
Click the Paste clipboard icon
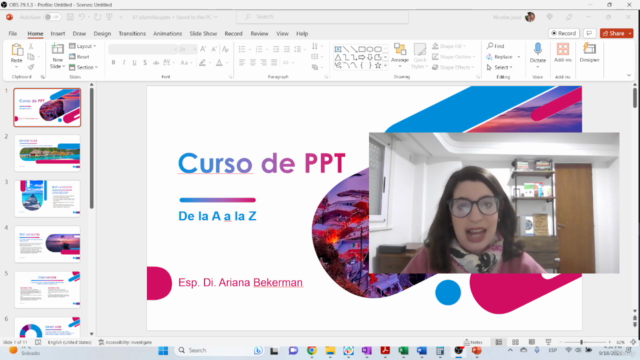tap(17, 50)
